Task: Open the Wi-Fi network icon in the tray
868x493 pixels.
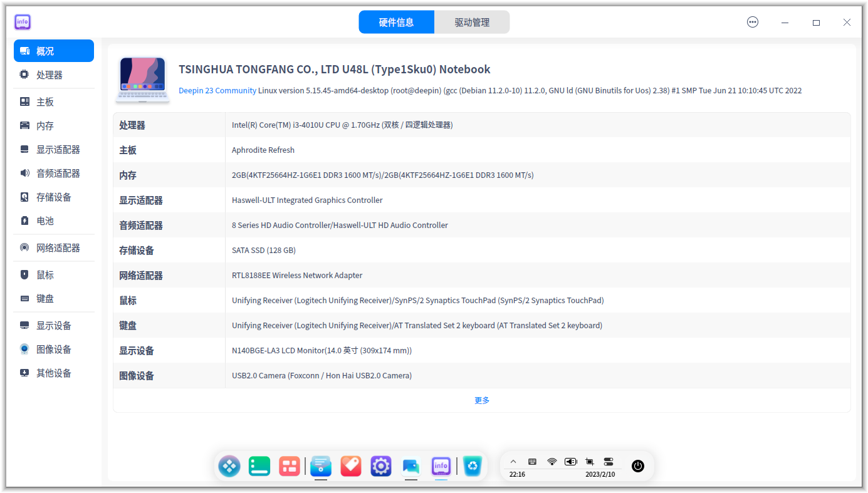Action: (x=552, y=462)
